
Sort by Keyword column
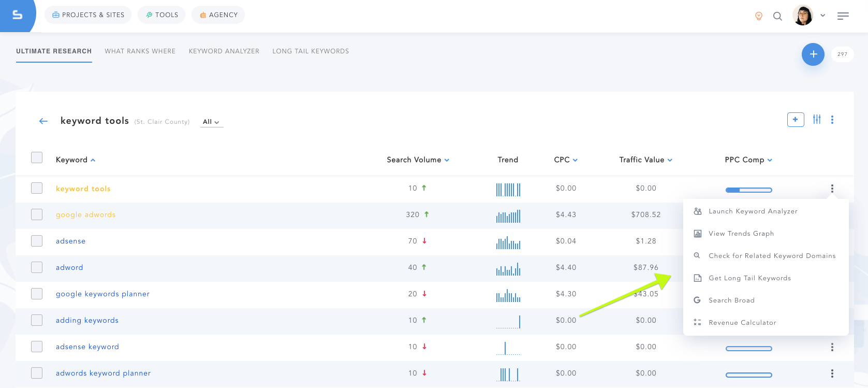76,160
